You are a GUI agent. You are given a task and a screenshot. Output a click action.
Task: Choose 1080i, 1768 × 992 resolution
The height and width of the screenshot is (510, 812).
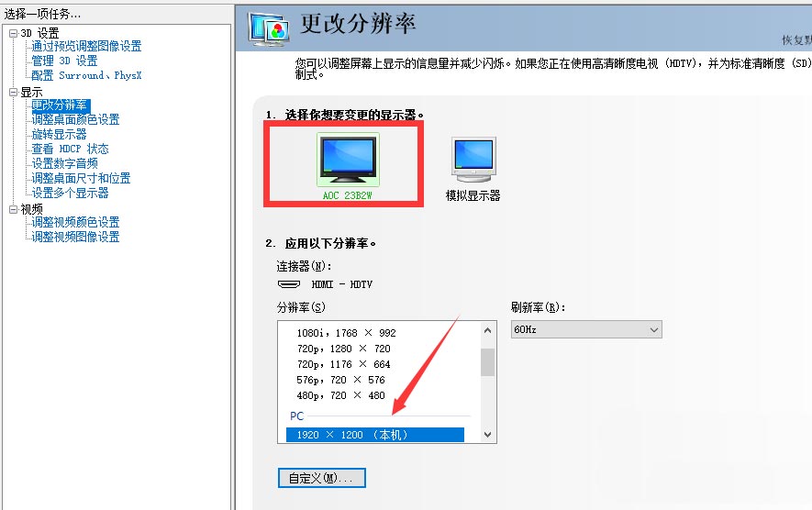point(347,333)
